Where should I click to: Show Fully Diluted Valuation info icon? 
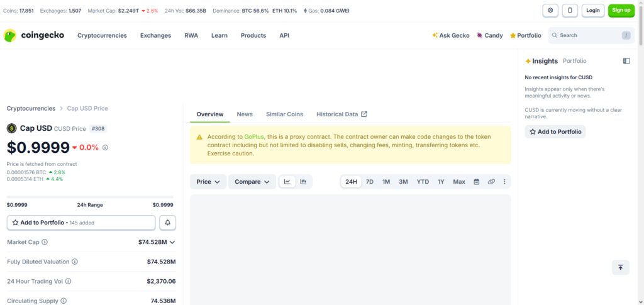(x=75, y=262)
